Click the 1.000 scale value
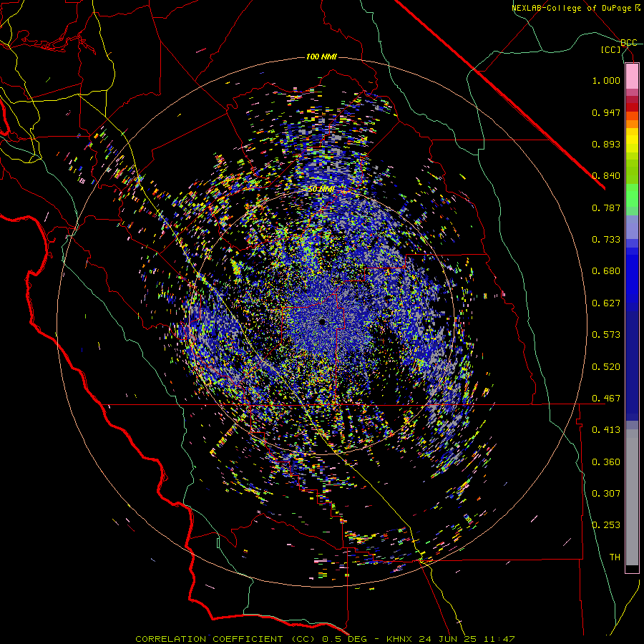644x644 pixels. (x=606, y=80)
